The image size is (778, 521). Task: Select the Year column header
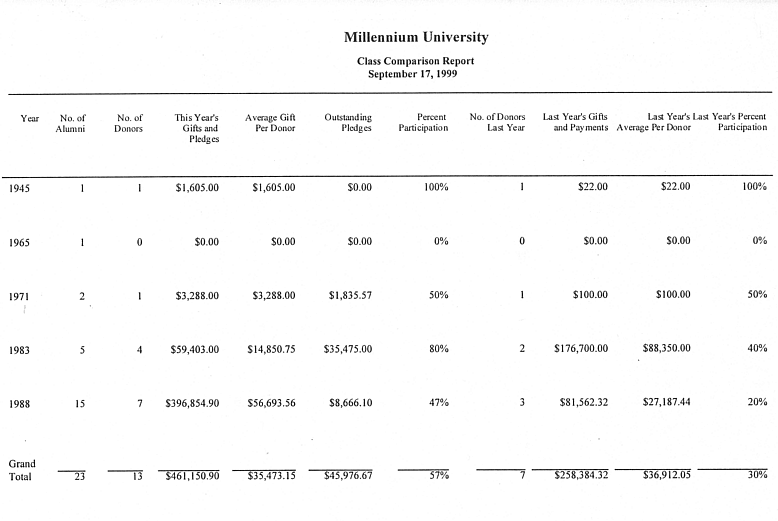(x=29, y=118)
